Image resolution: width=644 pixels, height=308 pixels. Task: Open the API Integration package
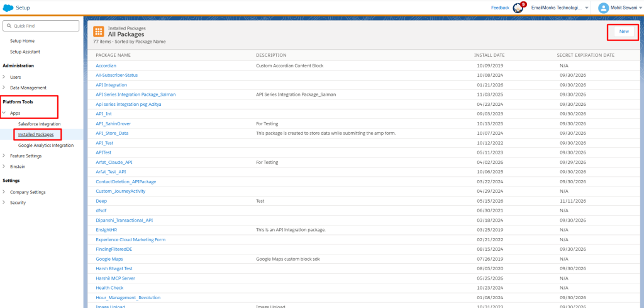[x=111, y=85]
